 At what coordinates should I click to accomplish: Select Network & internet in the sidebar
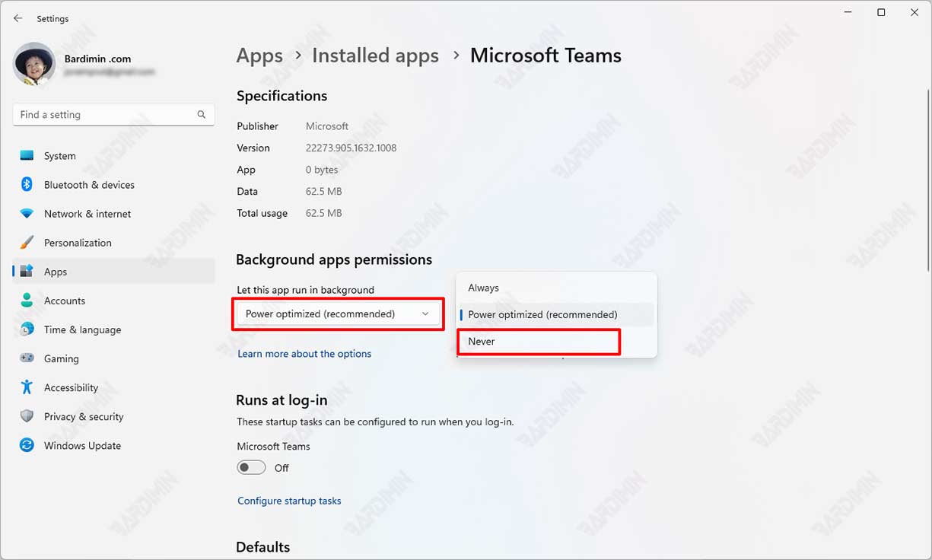87,213
